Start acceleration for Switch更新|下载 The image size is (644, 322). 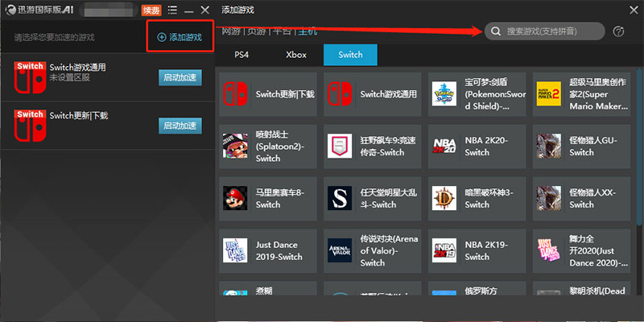click(x=180, y=126)
